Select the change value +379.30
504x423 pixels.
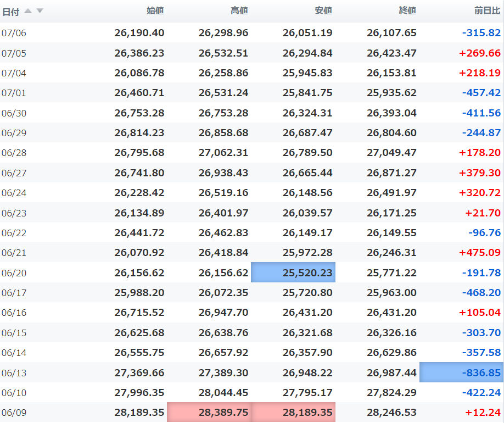pyautogui.click(x=480, y=173)
